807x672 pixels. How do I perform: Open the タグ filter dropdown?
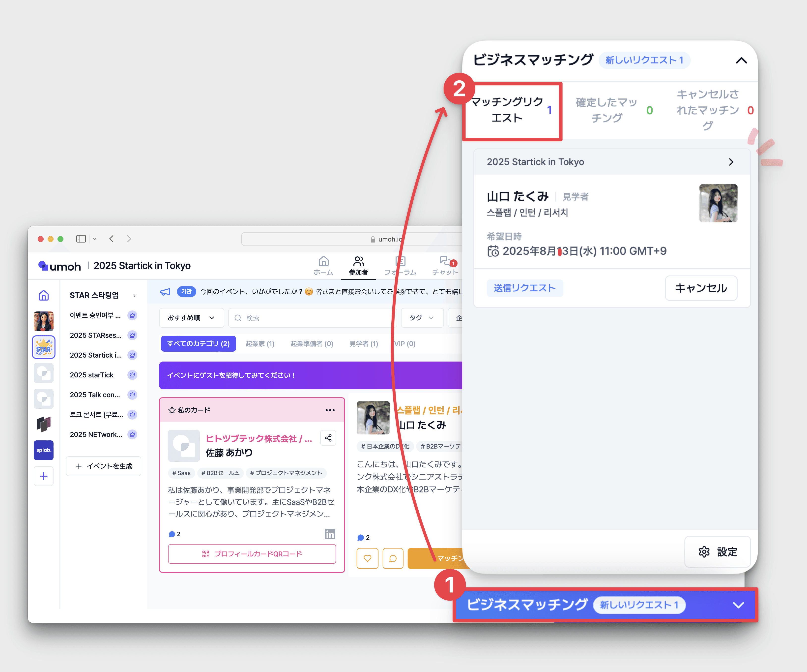[x=422, y=318]
